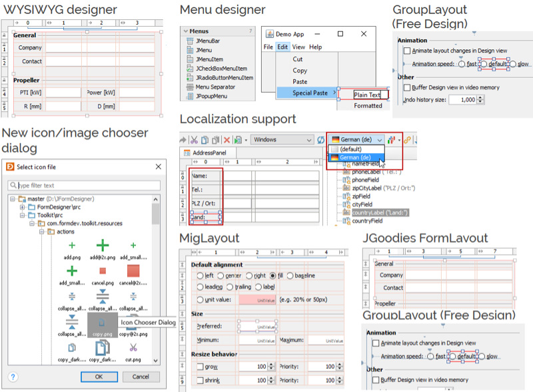Click the gray redo arrow toolbar icon
Image resolution: width=533 pixels, height=392 pixels.
[x=183, y=140]
